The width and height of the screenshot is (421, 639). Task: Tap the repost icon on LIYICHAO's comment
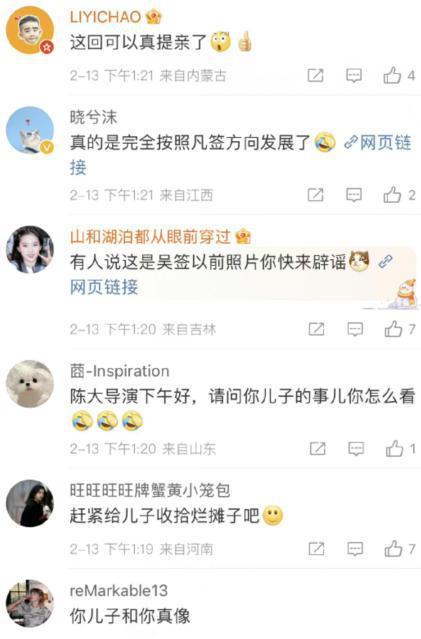click(x=315, y=76)
